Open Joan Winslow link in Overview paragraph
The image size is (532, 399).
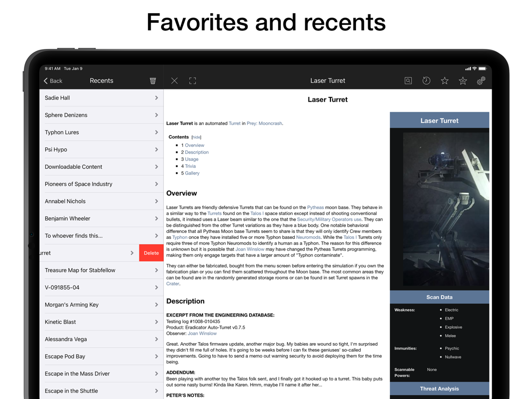(x=250, y=249)
